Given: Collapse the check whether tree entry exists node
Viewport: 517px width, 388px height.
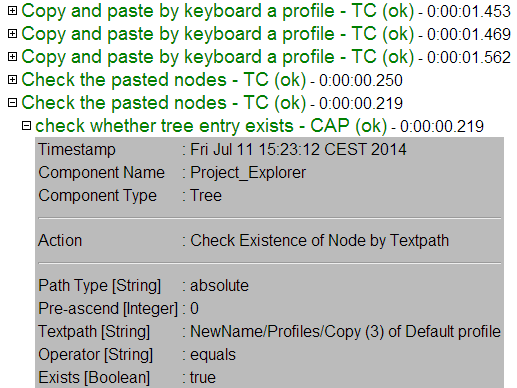Looking at the screenshot, I should [26, 126].
